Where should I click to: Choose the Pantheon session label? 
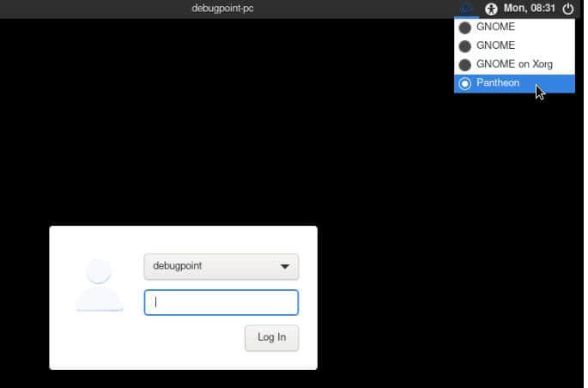tap(498, 83)
